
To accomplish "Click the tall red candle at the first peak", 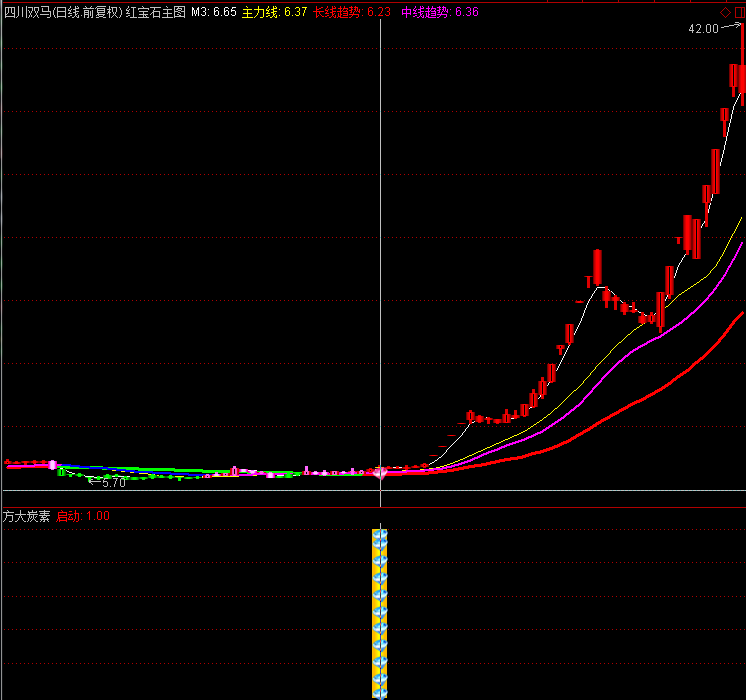I will (x=597, y=267).
